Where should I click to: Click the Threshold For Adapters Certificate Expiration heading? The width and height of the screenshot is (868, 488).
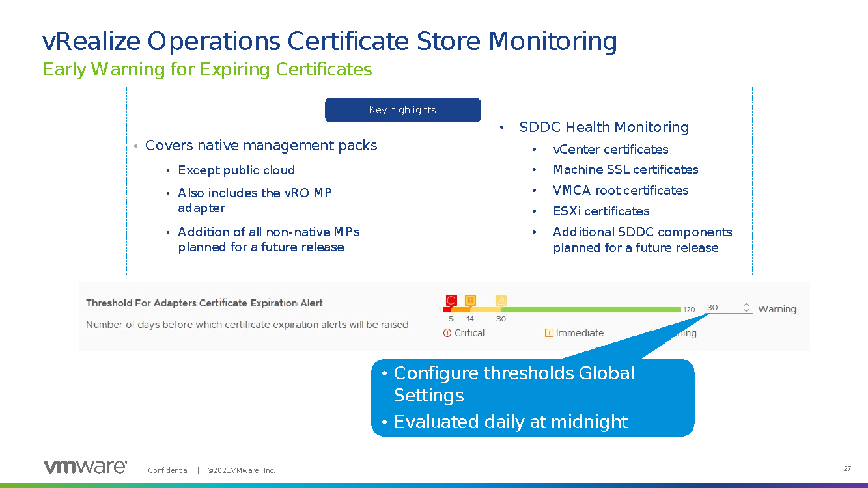204,303
